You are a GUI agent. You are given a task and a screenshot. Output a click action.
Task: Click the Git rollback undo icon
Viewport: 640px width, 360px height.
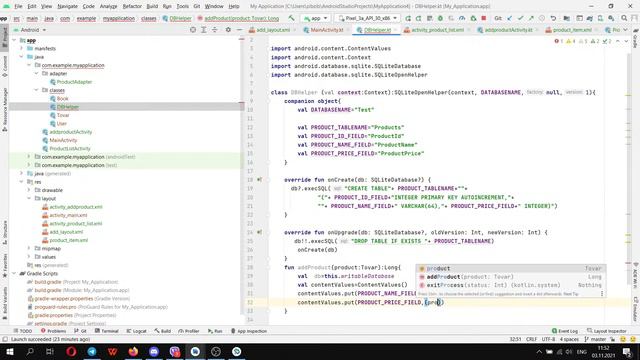(x=553, y=18)
